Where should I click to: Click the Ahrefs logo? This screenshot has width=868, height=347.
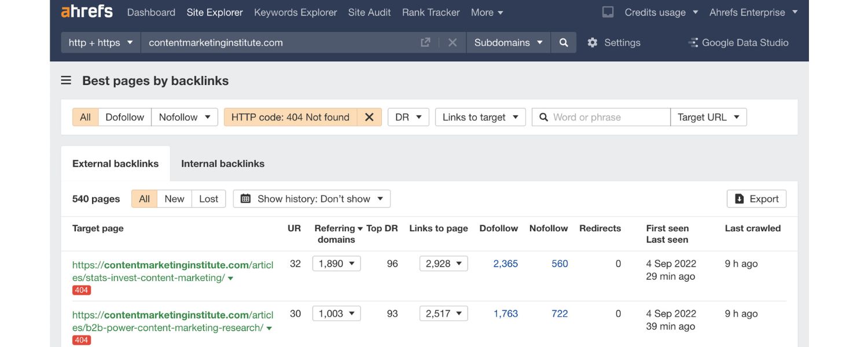(87, 12)
